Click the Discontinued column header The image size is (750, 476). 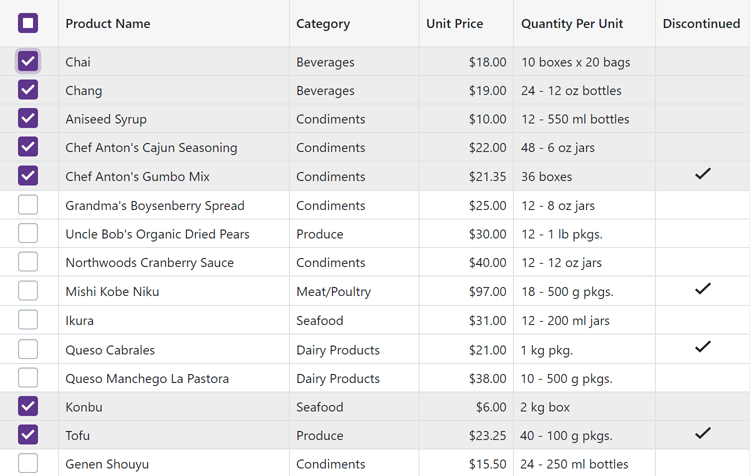click(x=701, y=24)
